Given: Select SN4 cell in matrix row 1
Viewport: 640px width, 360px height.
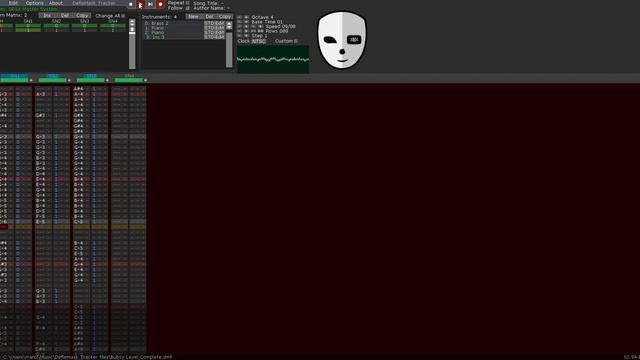Looking at the screenshot, I should (113, 30).
